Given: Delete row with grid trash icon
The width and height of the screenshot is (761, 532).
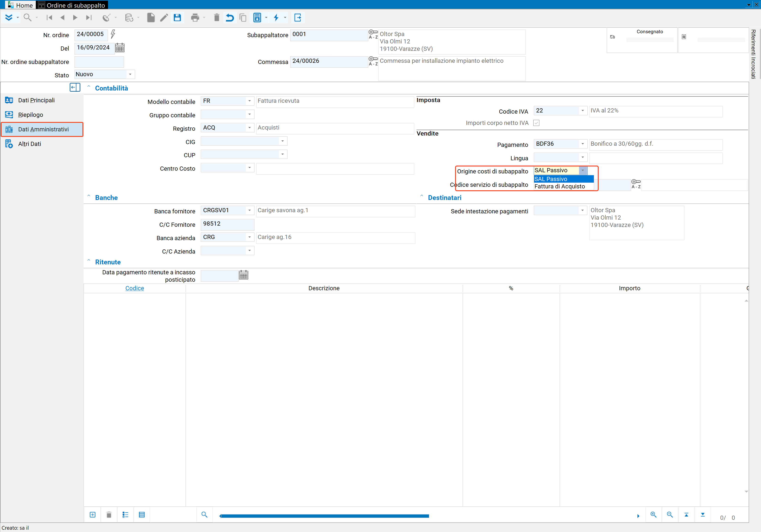Looking at the screenshot, I should click(109, 515).
